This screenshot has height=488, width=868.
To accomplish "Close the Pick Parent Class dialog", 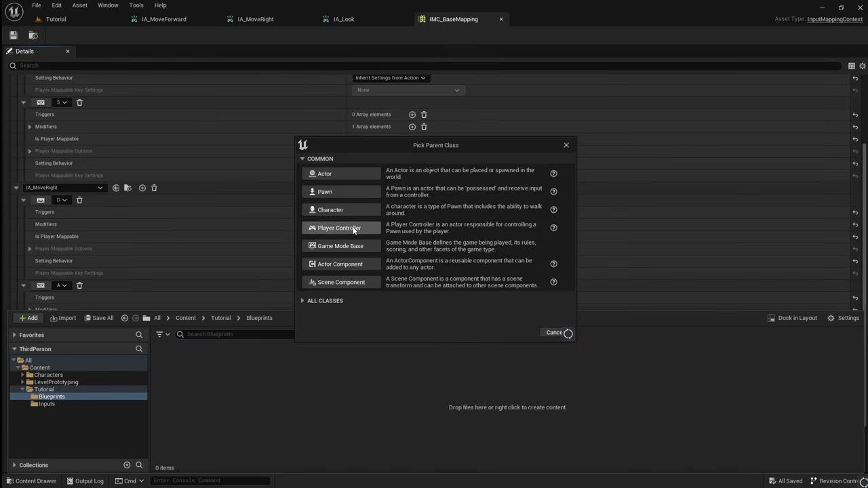I will pyautogui.click(x=566, y=145).
